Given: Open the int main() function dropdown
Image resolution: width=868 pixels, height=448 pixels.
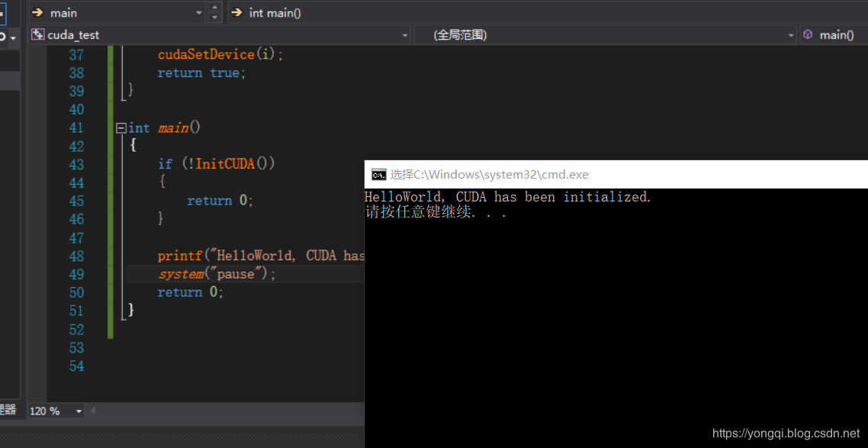Looking at the screenshot, I should [548, 13].
